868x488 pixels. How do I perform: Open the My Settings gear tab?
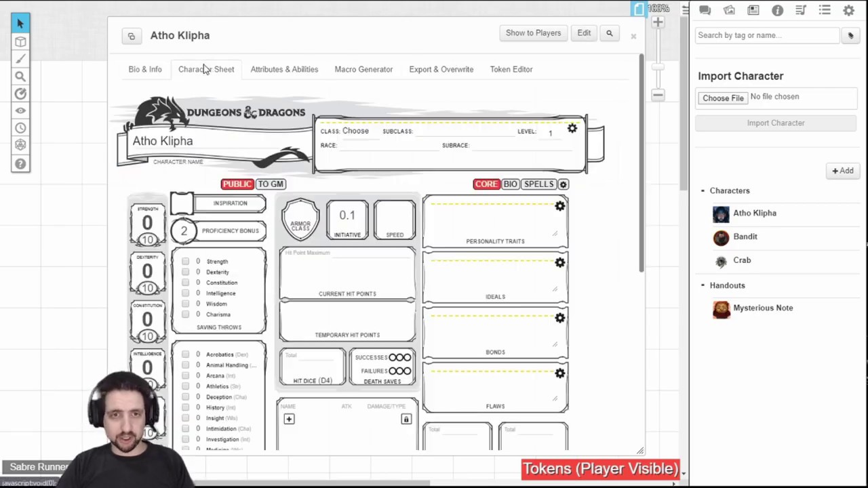click(848, 10)
